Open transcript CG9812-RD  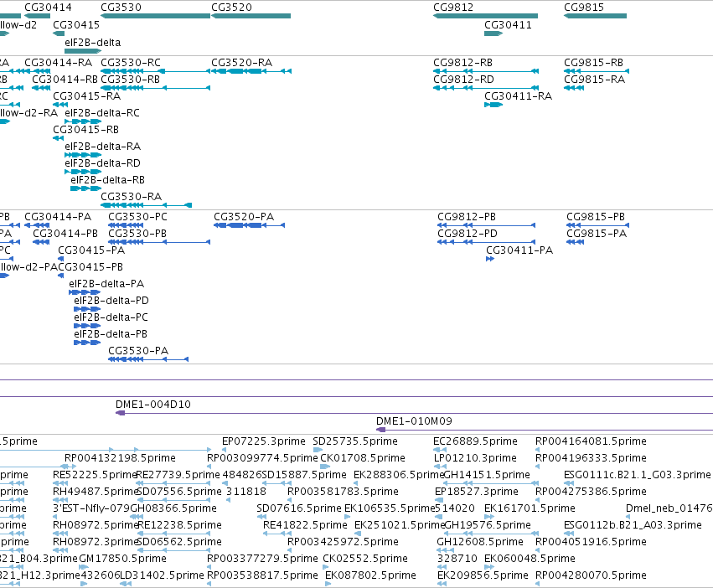pyautogui.click(x=463, y=80)
